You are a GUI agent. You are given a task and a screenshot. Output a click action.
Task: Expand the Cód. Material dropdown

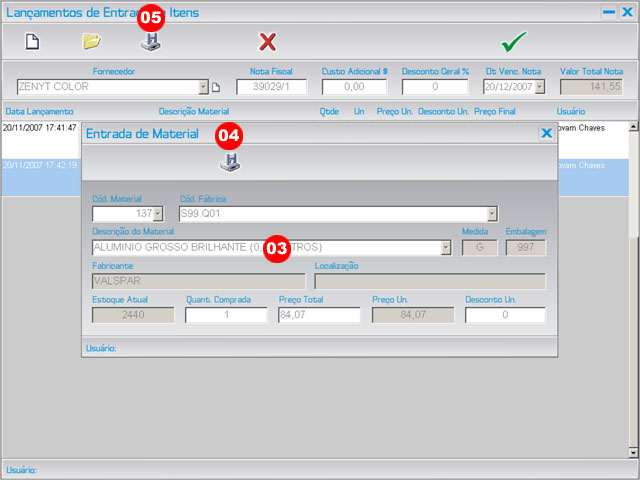coord(157,213)
